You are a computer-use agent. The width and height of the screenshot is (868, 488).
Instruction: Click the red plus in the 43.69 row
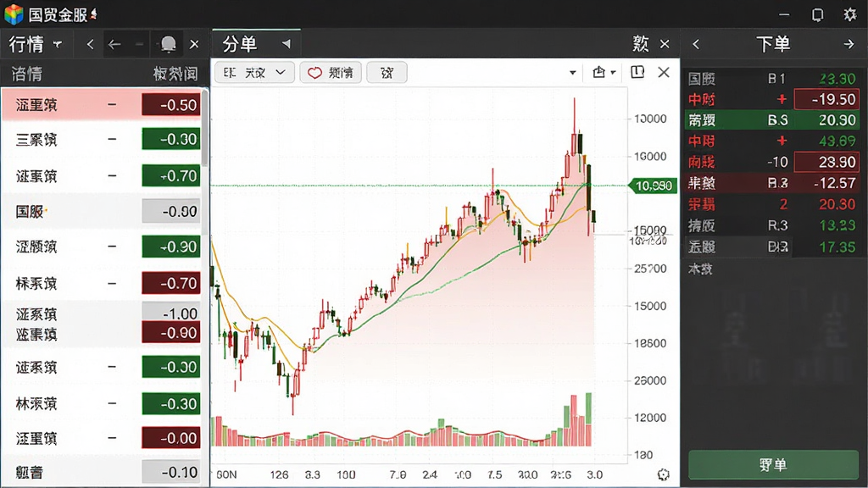click(782, 141)
